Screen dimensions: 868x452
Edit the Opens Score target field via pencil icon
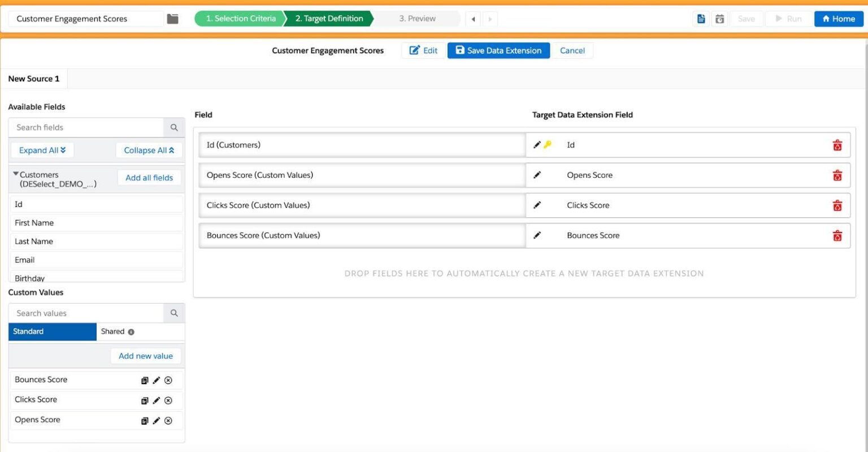click(x=537, y=175)
